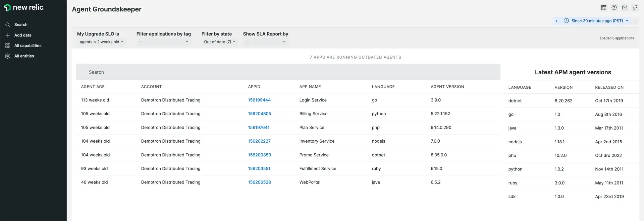The image size is (644, 221).
Task: Open app ID 156206528 for WebPortal
Action: point(259,182)
